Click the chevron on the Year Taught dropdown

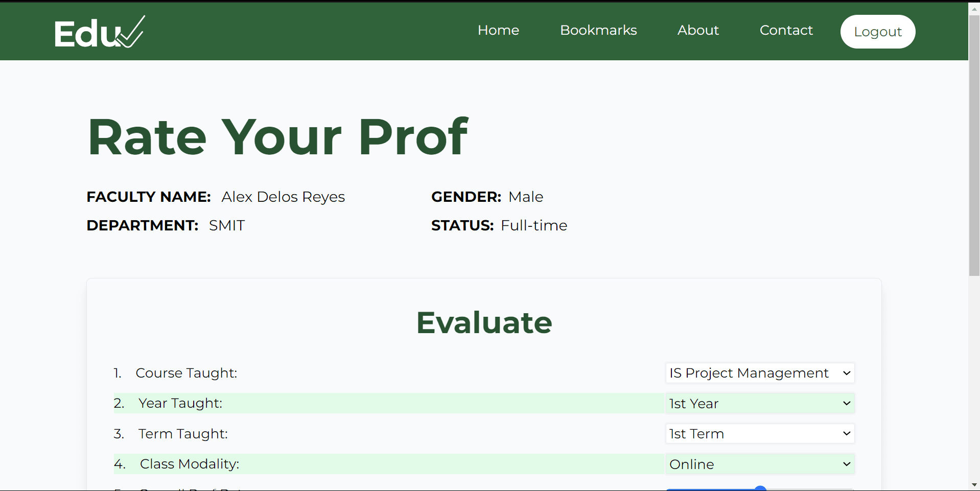coord(846,403)
